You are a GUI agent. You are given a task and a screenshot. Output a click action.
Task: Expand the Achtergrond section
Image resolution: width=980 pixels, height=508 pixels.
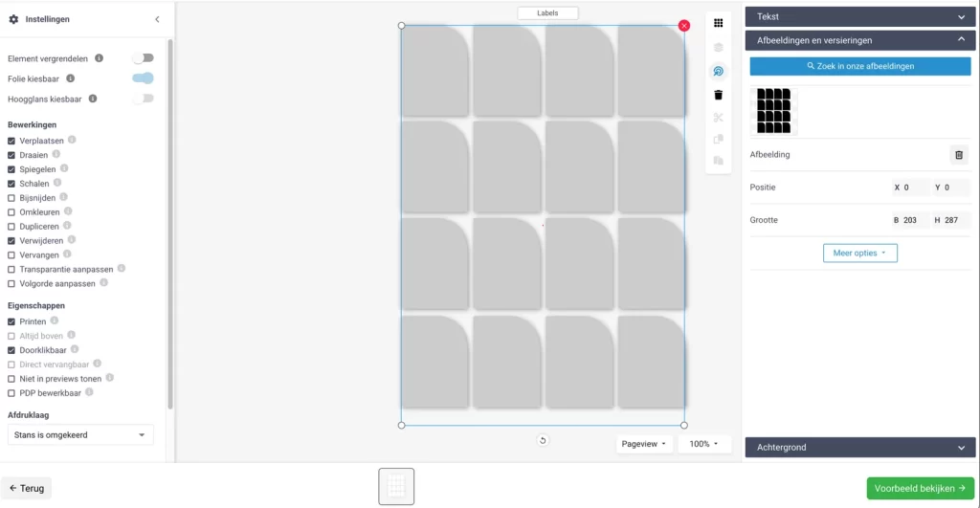click(x=861, y=448)
